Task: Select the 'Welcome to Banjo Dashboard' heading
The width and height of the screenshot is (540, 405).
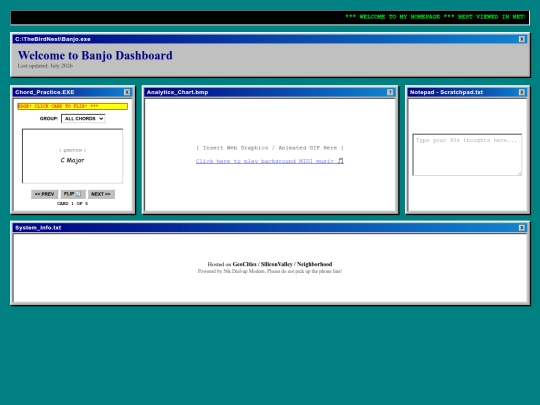Action: coord(95,55)
